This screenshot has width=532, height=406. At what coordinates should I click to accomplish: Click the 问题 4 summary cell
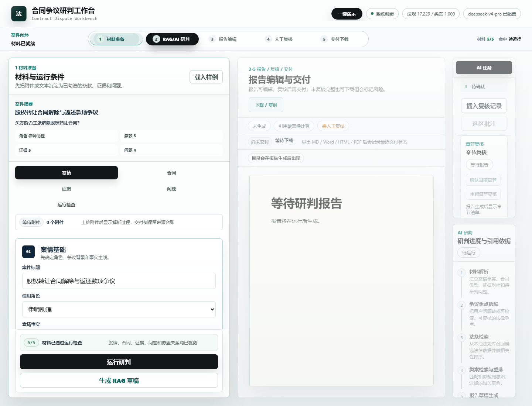click(171, 150)
